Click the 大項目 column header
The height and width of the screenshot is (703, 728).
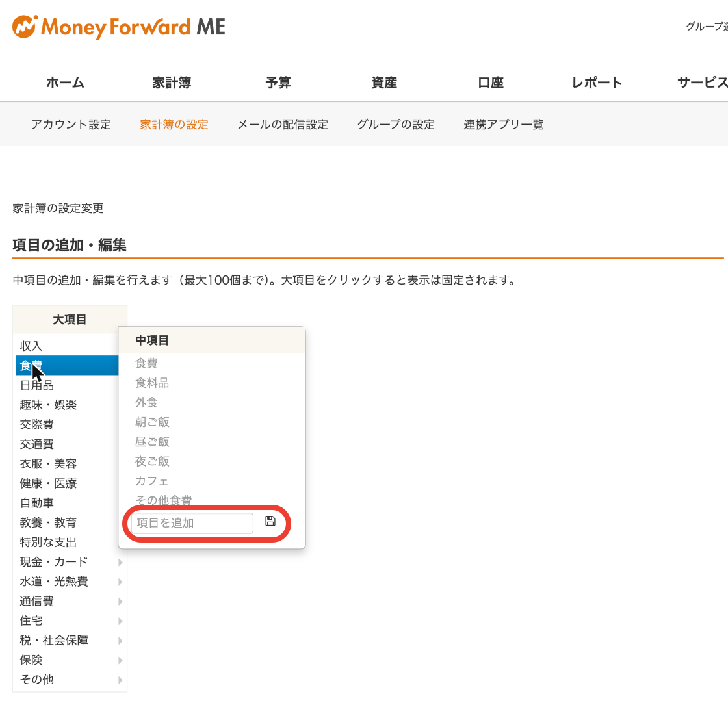point(70,319)
